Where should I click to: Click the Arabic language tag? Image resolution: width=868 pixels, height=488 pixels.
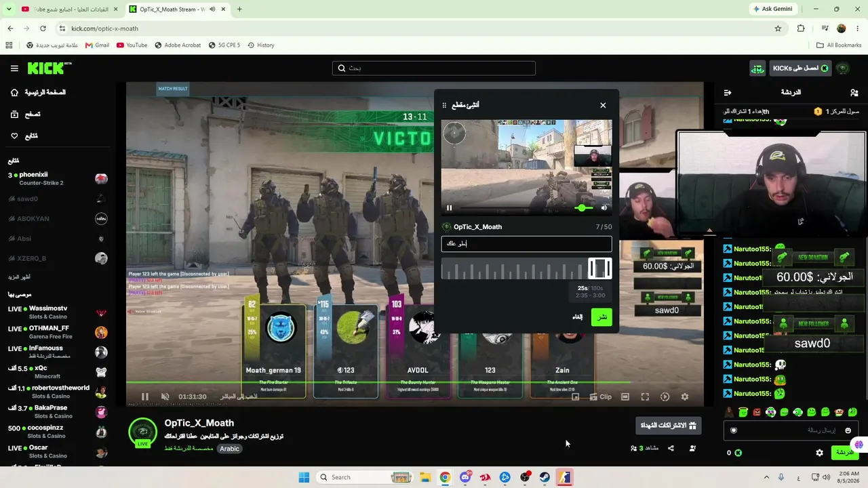[229, 449]
